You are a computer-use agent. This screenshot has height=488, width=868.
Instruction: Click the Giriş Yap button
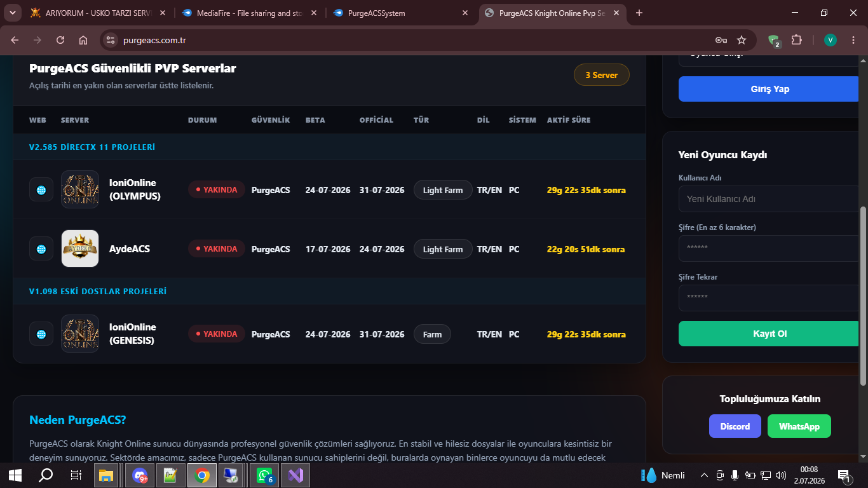click(x=770, y=89)
